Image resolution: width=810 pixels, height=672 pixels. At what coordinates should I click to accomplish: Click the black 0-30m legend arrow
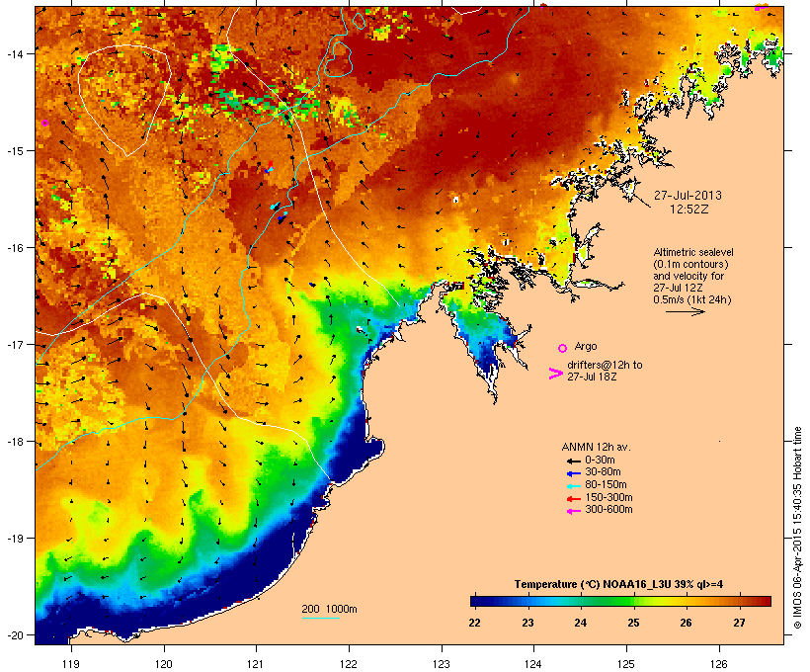click(x=573, y=461)
